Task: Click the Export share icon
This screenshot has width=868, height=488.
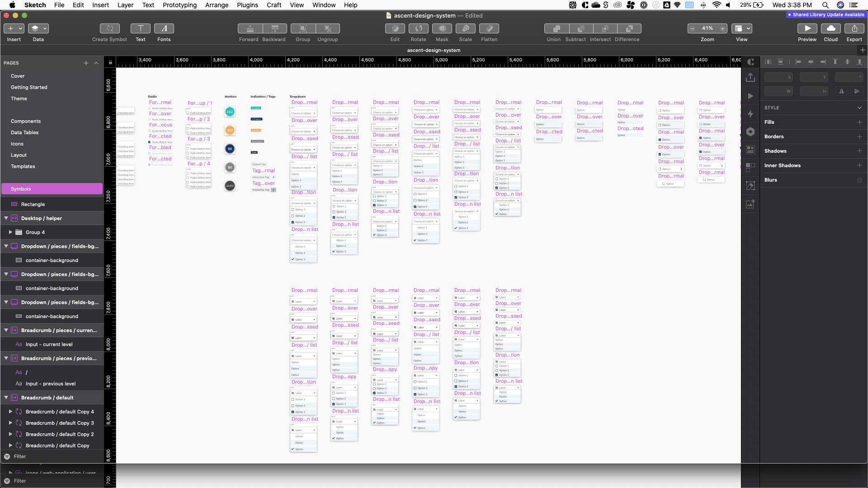Action: point(854,28)
